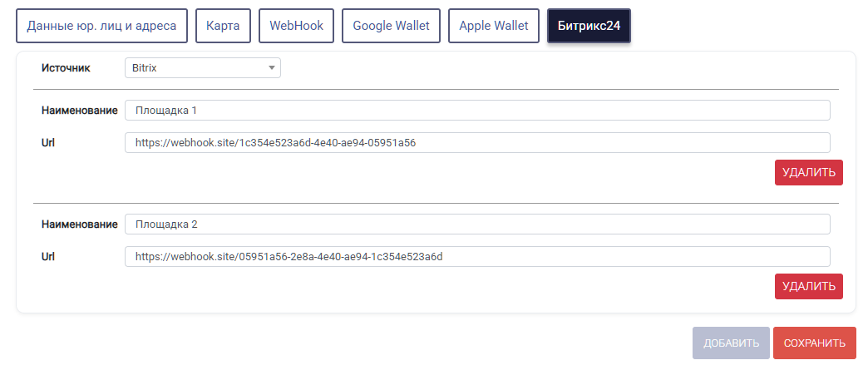Go to the WebHook tab

[x=296, y=26]
